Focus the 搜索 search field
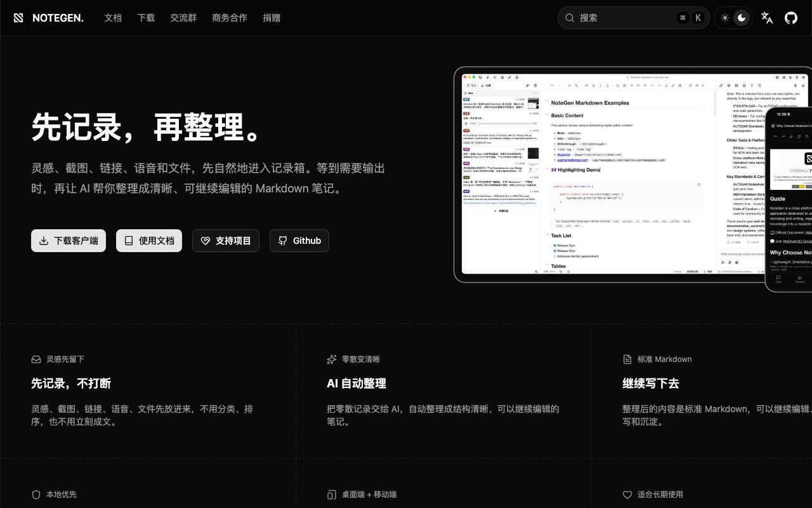Viewport: 812px width, 508px height. pyautogui.click(x=634, y=18)
